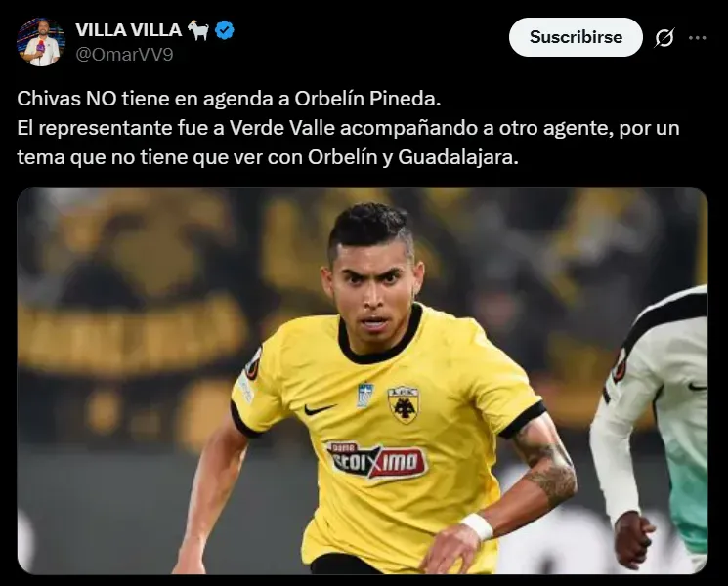Open the VILLA VILLA profile avatar
This screenshot has height=586, width=728.
(41, 42)
